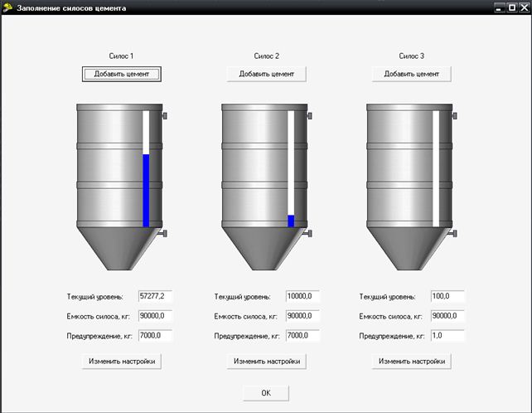This screenshot has height=413, width=532.
Task: Minimize the cement silo window
Action: (x=499, y=7)
